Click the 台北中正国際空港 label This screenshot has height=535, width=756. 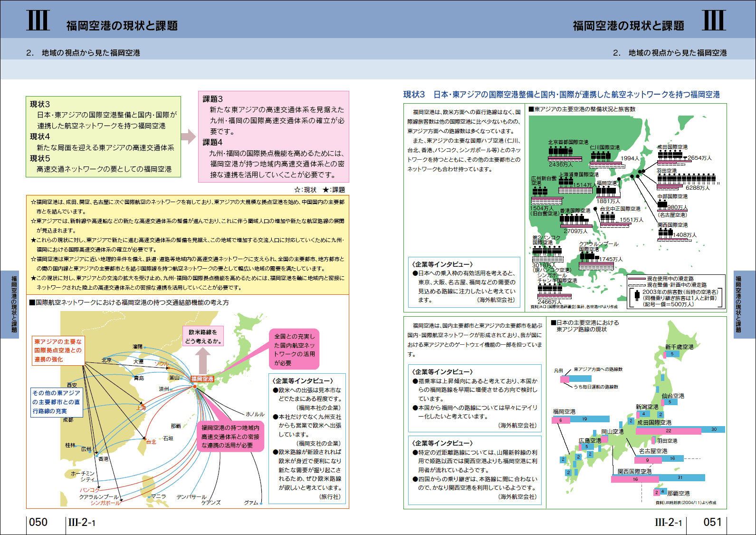coord(620,209)
